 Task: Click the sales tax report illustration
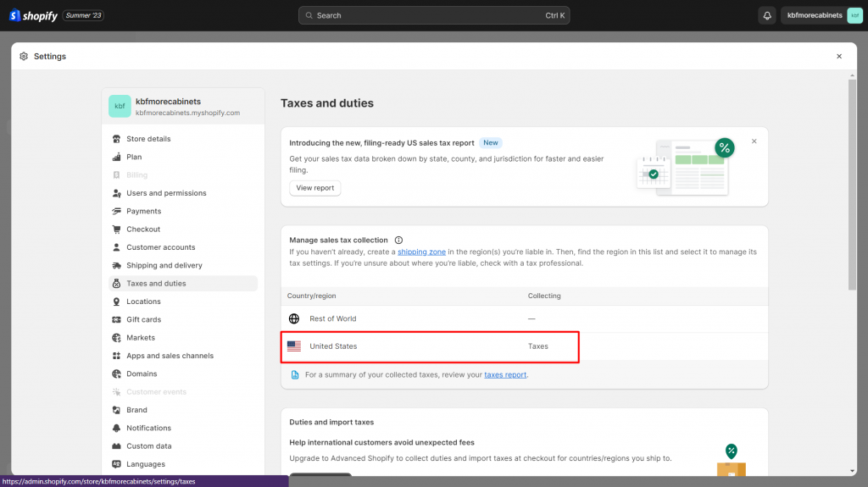point(685,167)
